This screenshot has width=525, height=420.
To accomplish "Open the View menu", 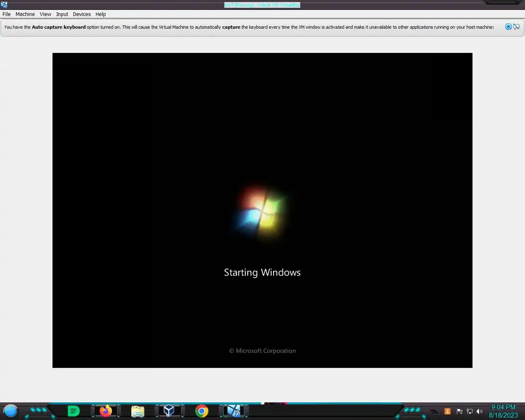I will [46, 14].
